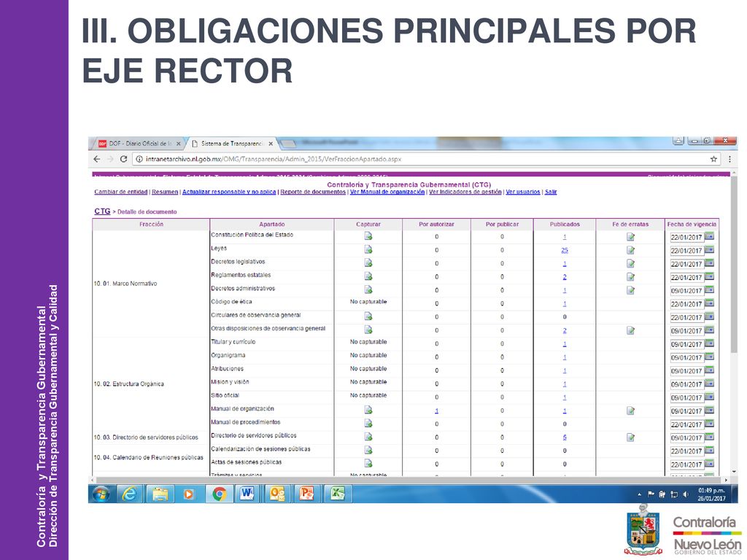747x560 pixels.
Task: Edit vigencia date for Decretos administrativos
Action: [686, 290]
